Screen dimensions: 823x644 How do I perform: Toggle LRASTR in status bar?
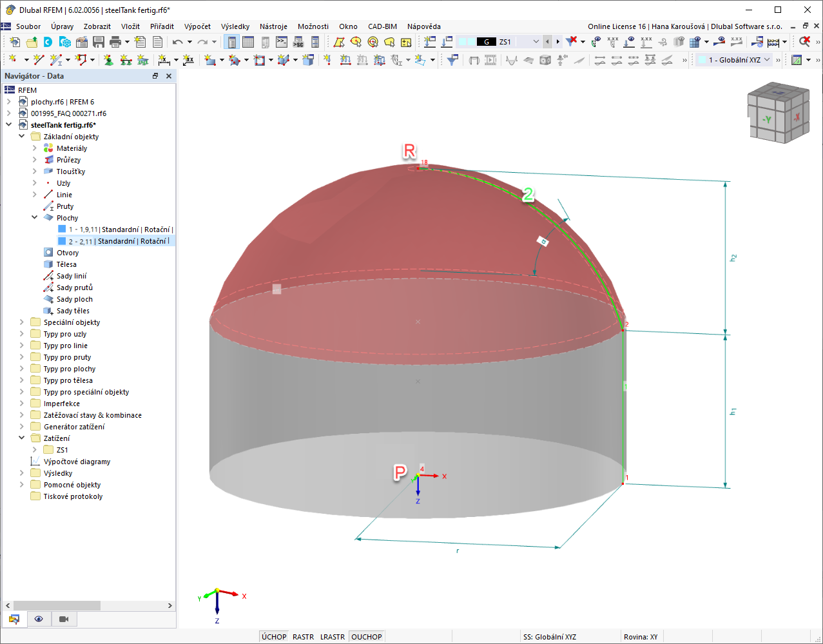(x=333, y=637)
